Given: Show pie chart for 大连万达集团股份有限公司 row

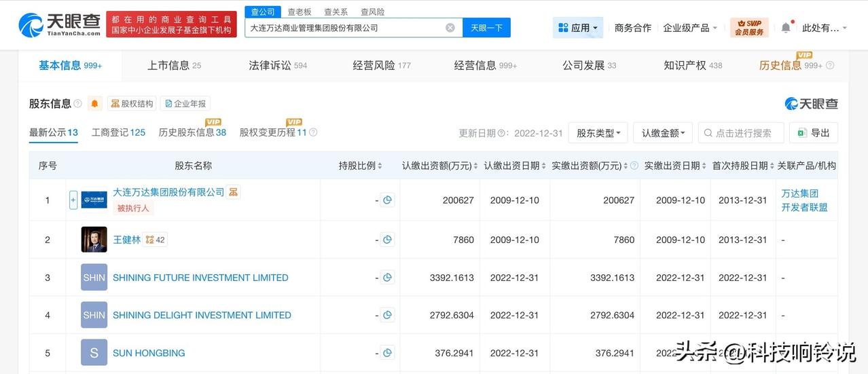Looking at the screenshot, I should (387, 200).
